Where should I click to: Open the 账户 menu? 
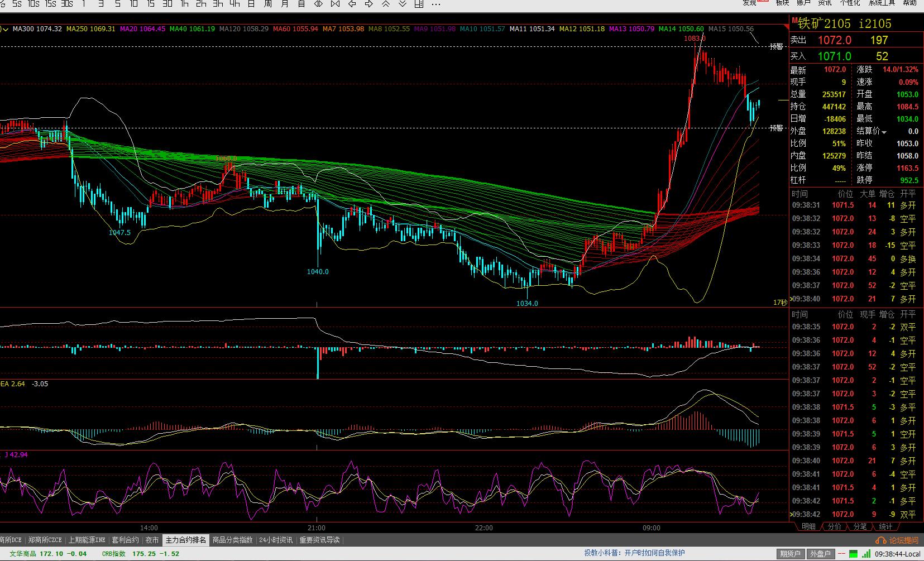(803, 3)
